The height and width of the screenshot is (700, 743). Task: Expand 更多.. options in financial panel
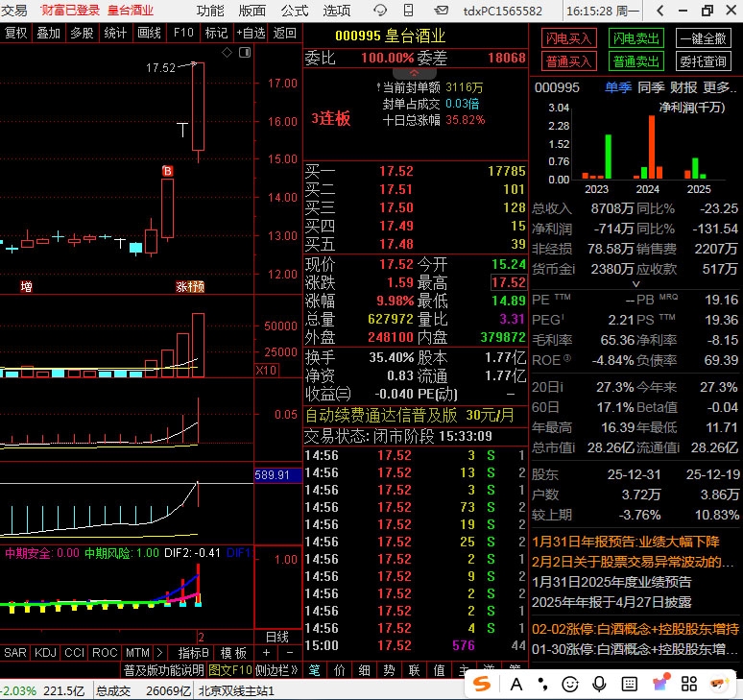(x=720, y=87)
